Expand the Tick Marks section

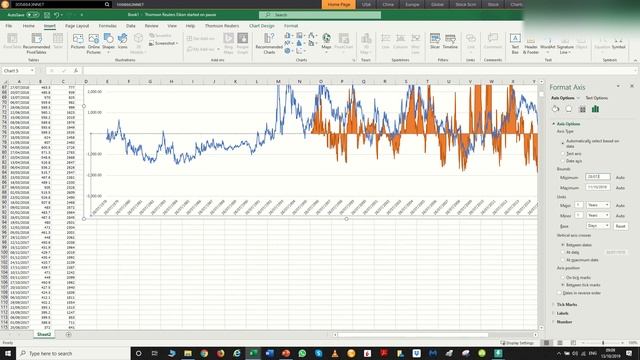pyautogui.click(x=567, y=304)
